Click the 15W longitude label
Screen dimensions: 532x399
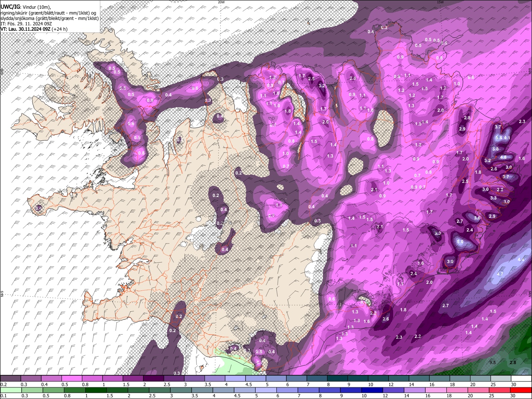[x=440, y=2]
